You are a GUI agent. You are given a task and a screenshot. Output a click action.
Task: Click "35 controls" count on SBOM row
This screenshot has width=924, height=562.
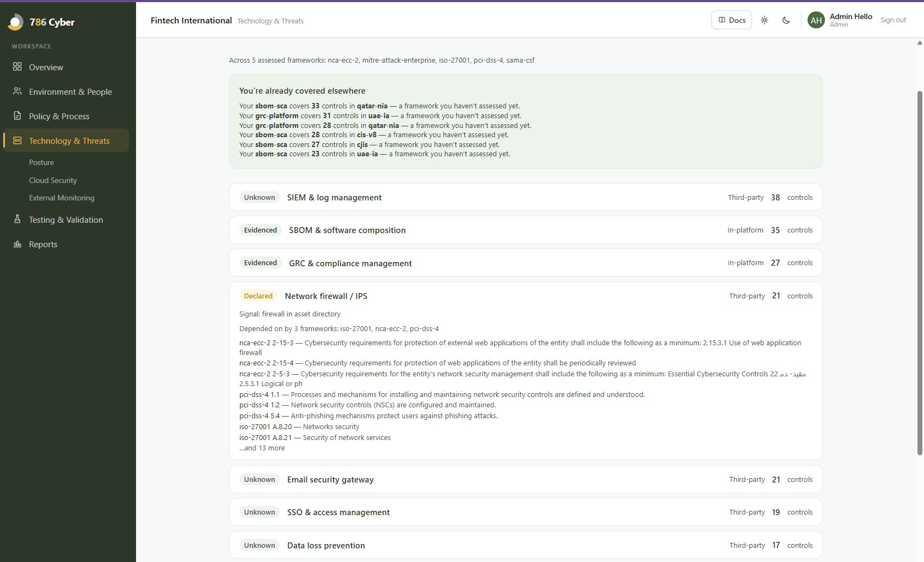coord(791,230)
